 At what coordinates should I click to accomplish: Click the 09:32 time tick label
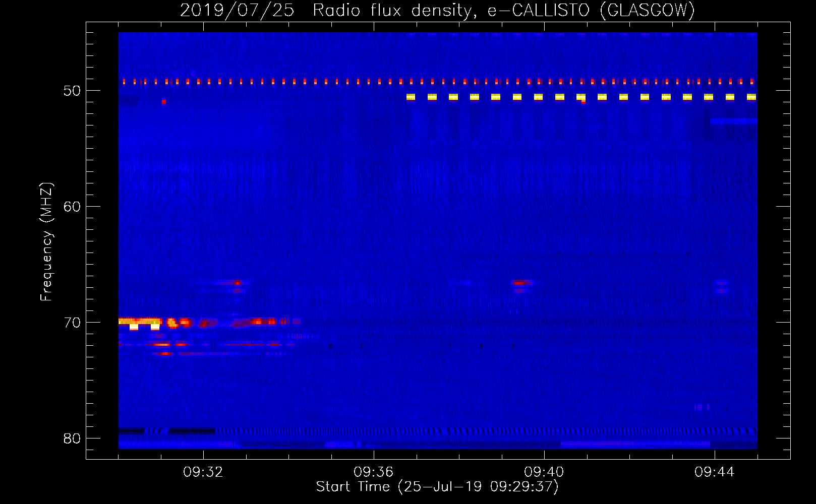tap(203, 472)
